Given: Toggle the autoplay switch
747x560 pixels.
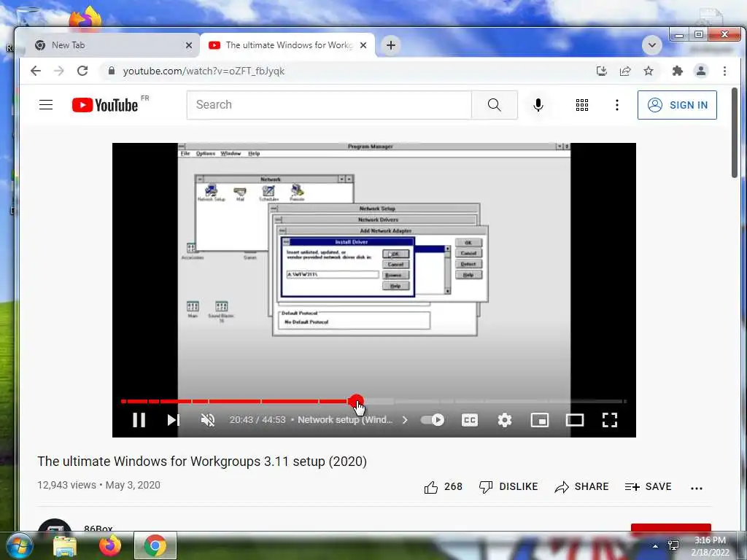Looking at the screenshot, I should click(433, 420).
